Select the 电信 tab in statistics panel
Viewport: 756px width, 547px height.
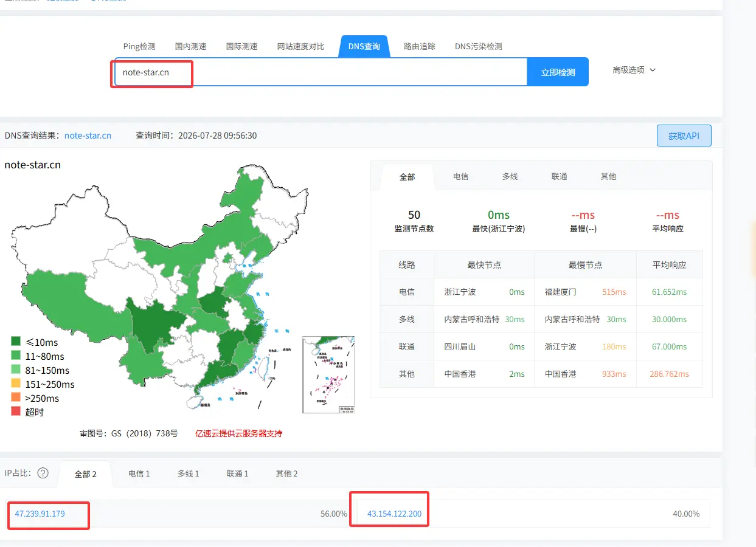460,176
